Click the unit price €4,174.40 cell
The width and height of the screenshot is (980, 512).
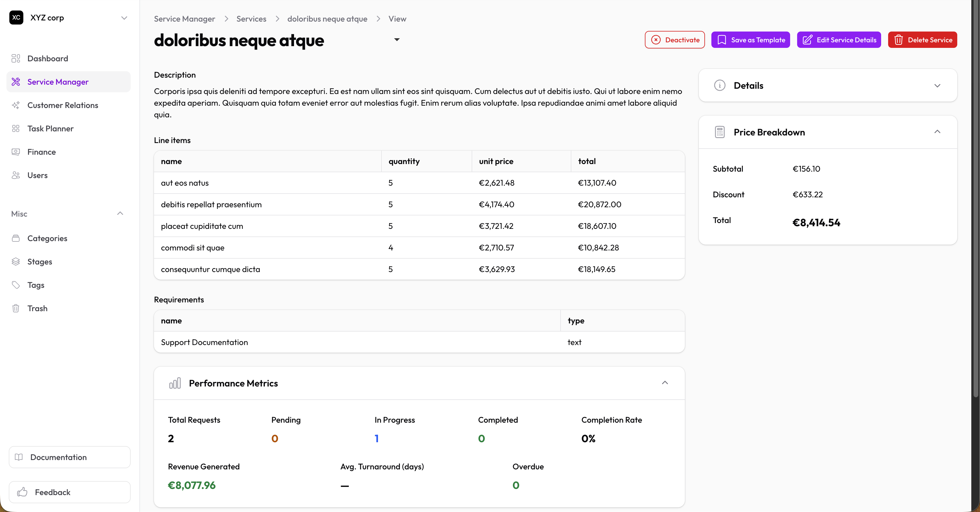[496, 204]
